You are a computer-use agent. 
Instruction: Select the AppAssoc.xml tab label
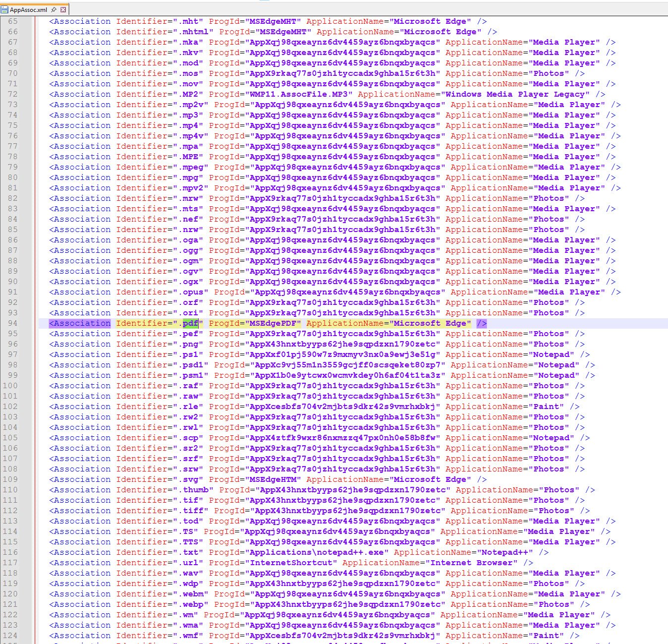(28, 9)
